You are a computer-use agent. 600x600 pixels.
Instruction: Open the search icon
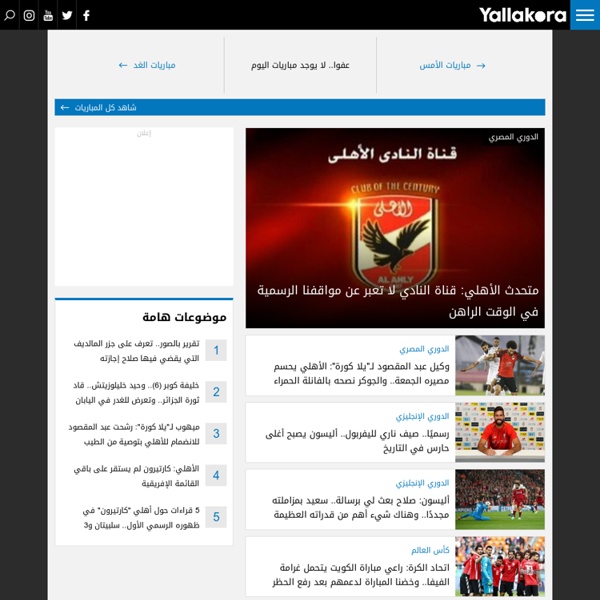pos(9,15)
